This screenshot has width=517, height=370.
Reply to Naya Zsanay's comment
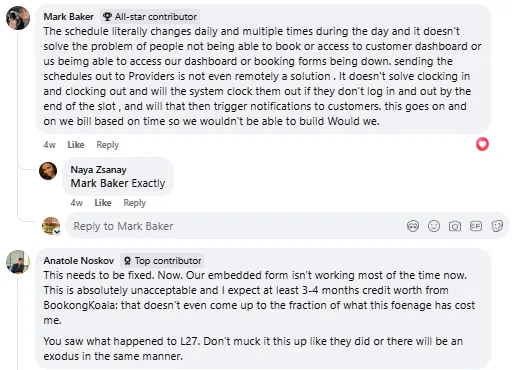(134, 203)
